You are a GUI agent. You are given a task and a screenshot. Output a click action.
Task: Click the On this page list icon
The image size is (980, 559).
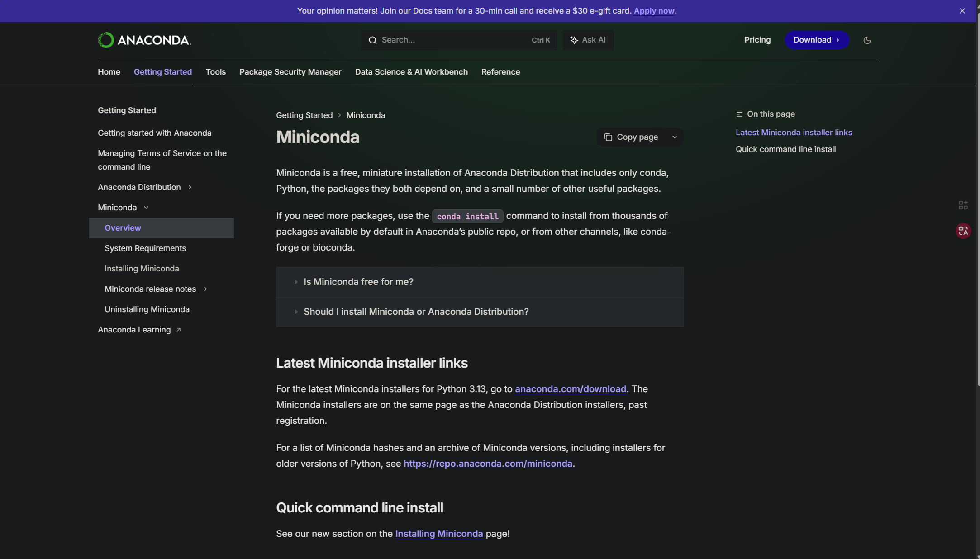pos(739,114)
